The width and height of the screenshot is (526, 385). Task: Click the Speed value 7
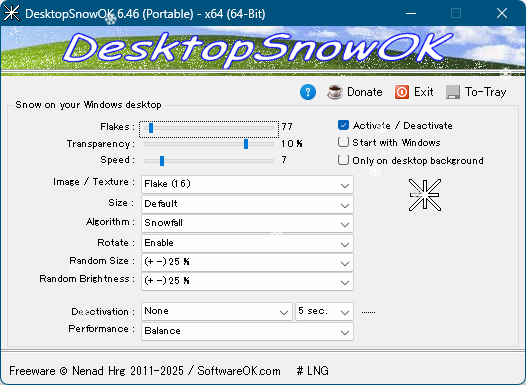click(x=284, y=160)
